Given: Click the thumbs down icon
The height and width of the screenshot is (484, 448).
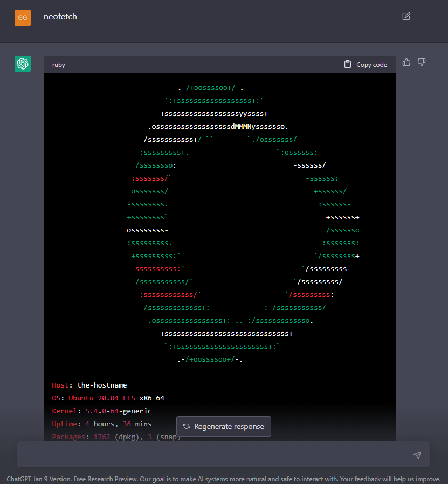Looking at the screenshot, I should pos(422,62).
